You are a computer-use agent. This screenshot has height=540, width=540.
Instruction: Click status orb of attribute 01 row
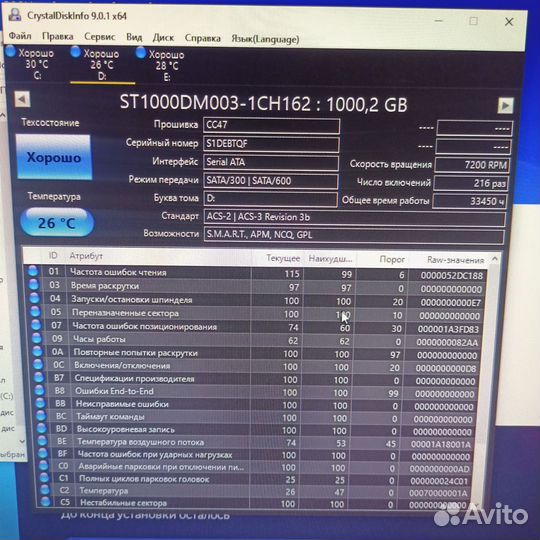pyautogui.click(x=33, y=271)
